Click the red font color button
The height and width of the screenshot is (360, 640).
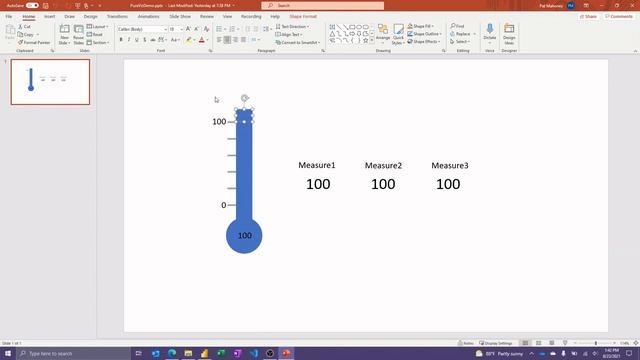tap(202, 40)
